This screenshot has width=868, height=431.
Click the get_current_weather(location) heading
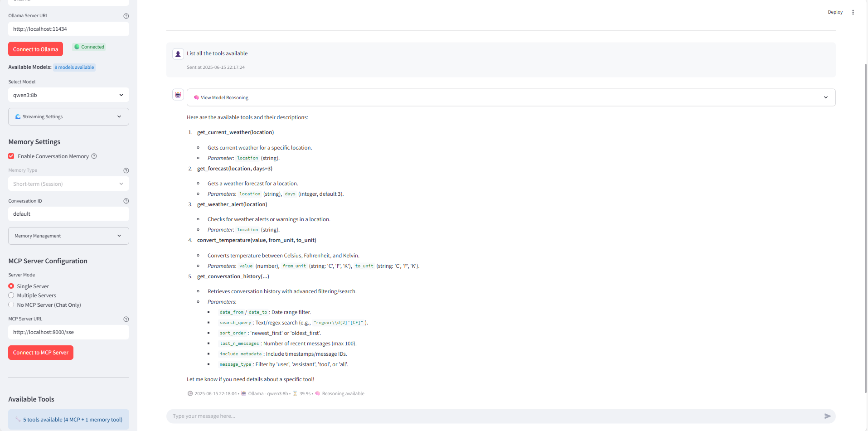235,132
